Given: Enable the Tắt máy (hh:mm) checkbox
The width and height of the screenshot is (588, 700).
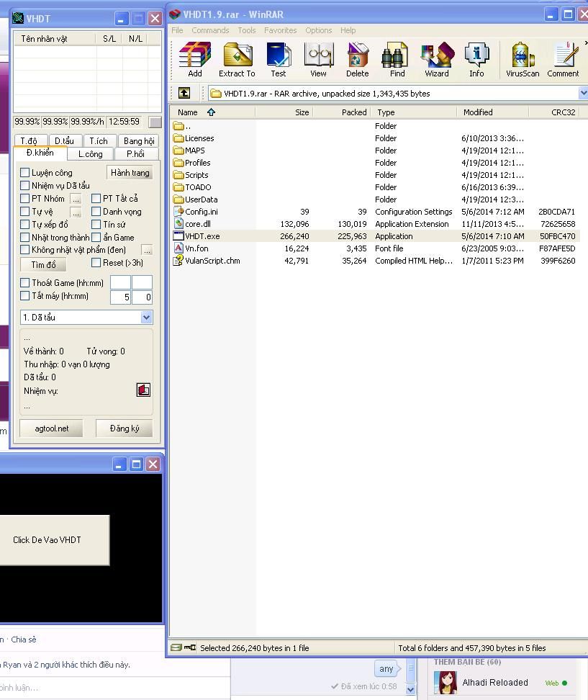Looking at the screenshot, I should tap(25, 295).
